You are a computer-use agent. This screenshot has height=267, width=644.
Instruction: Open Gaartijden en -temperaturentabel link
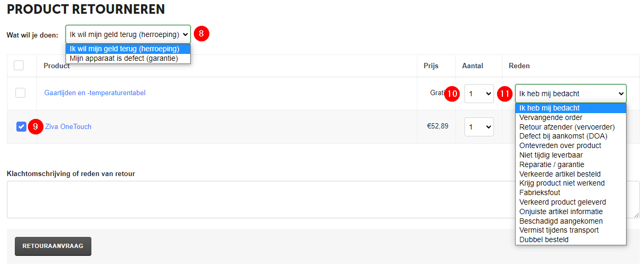(95, 93)
